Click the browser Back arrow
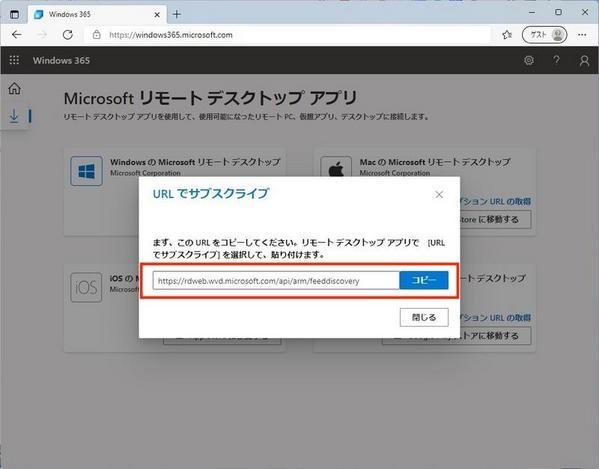 [16, 35]
